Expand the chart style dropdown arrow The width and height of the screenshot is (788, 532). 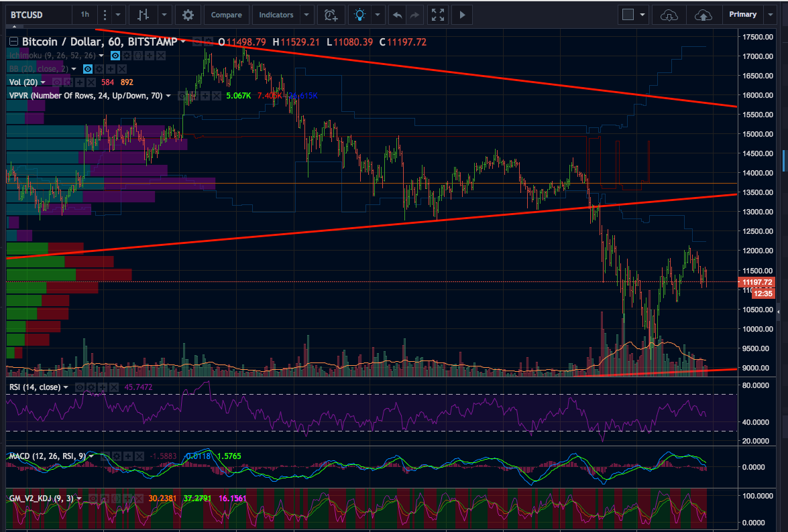(x=164, y=15)
